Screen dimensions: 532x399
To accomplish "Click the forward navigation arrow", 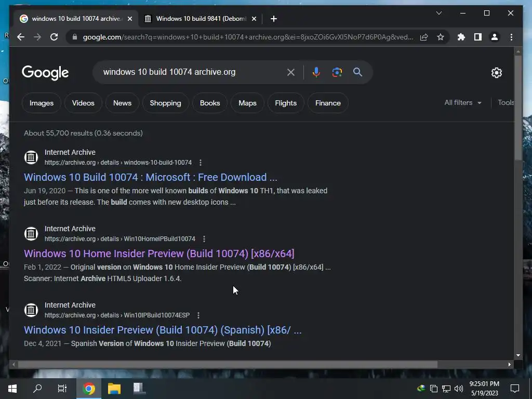I will [x=37, y=37].
